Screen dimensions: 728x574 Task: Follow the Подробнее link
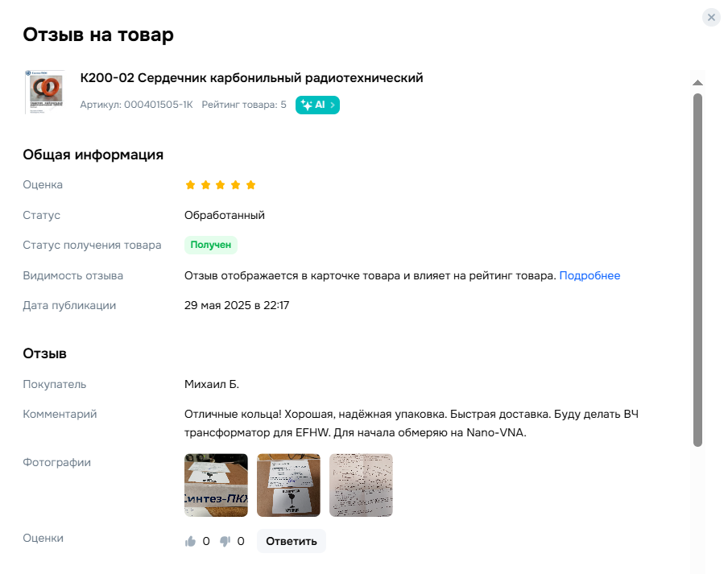pyautogui.click(x=589, y=275)
